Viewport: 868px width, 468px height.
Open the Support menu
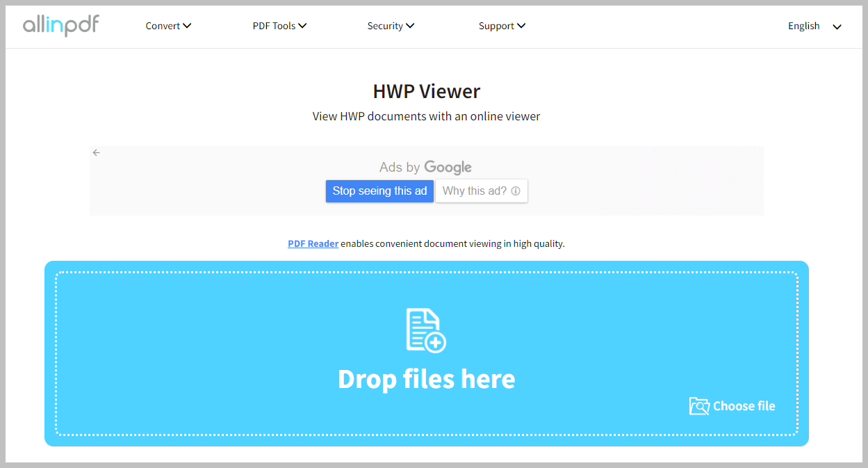502,26
